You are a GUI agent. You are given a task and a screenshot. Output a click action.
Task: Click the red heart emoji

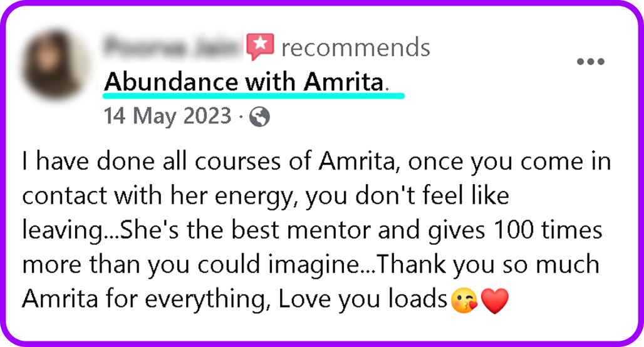tap(494, 301)
